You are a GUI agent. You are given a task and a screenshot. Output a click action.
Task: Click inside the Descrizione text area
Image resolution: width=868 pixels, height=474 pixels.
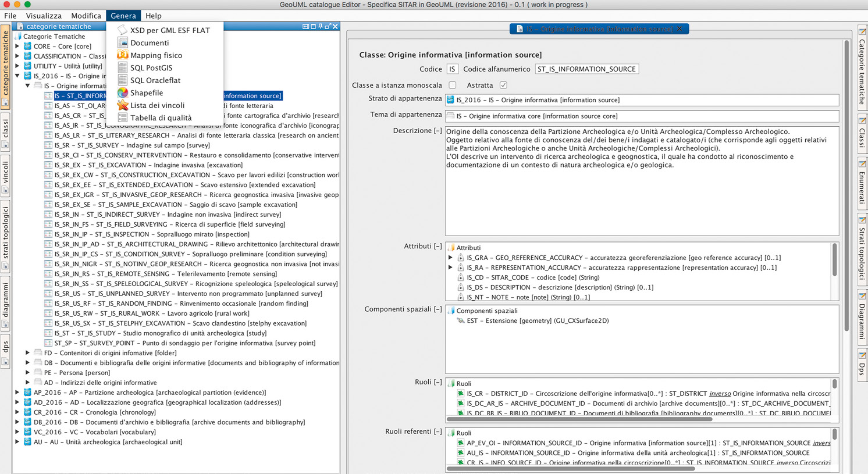click(x=642, y=181)
